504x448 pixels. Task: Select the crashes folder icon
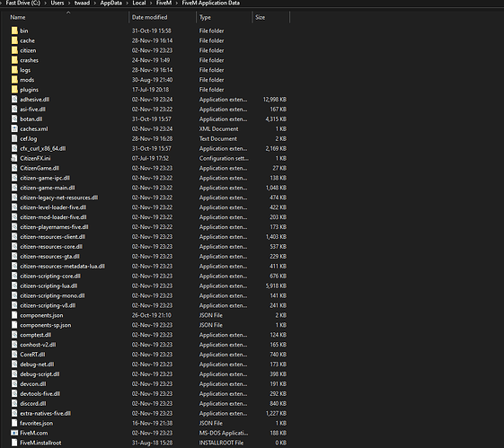click(14, 60)
